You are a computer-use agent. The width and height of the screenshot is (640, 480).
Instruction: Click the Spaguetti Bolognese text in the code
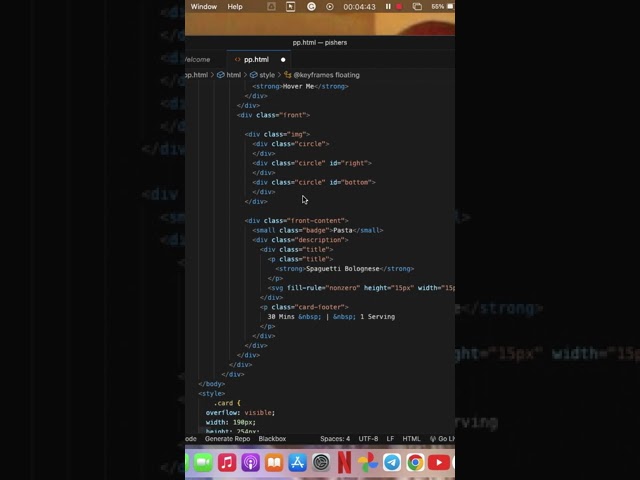point(343,269)
